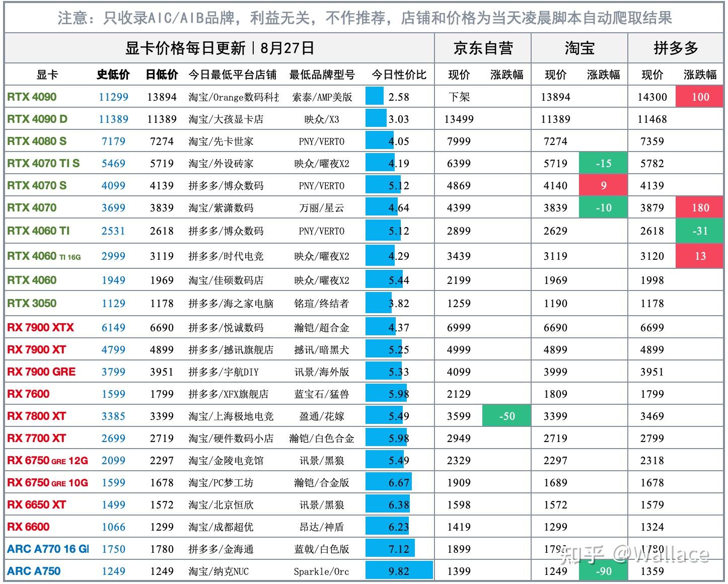
Task: Click shop 拼多多/撼讯旗舰店
Action: (x=231, y=350)
